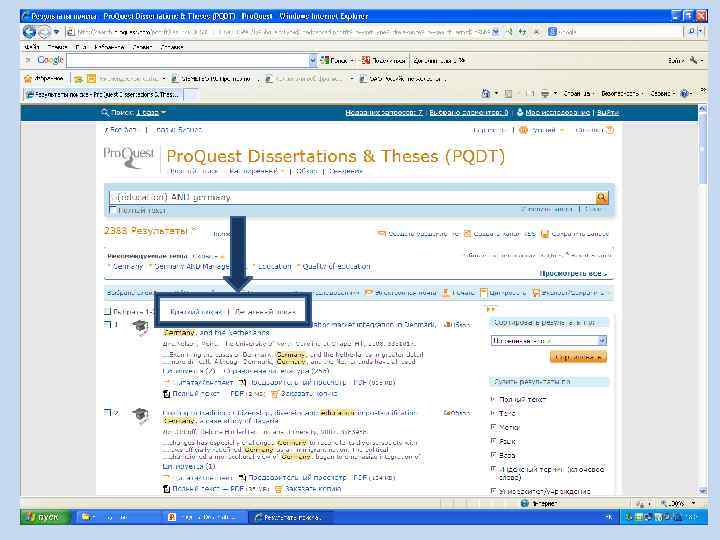Click the Печать icon link in results toolbar
720x540 pixels.
click(x=458, y=292)
